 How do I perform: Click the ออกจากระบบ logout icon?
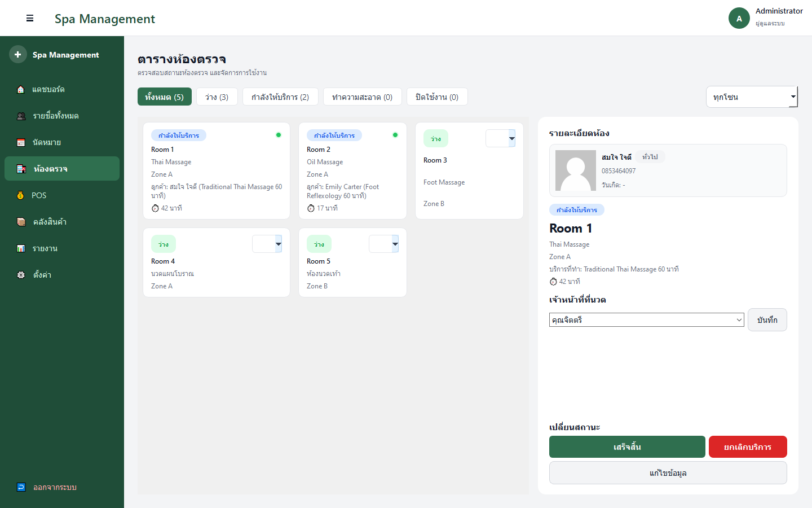pos(21,487)
